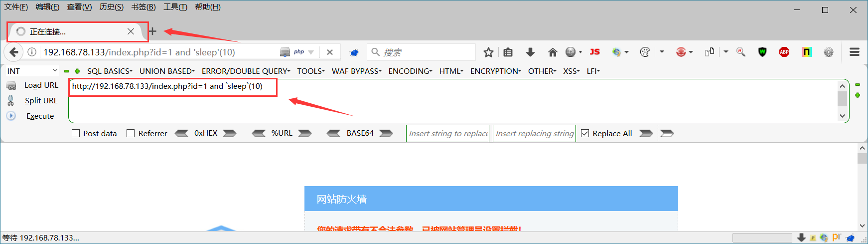868x244 pixels.
Task: Click the gear settings extension icon
Action: pos(829,52)
